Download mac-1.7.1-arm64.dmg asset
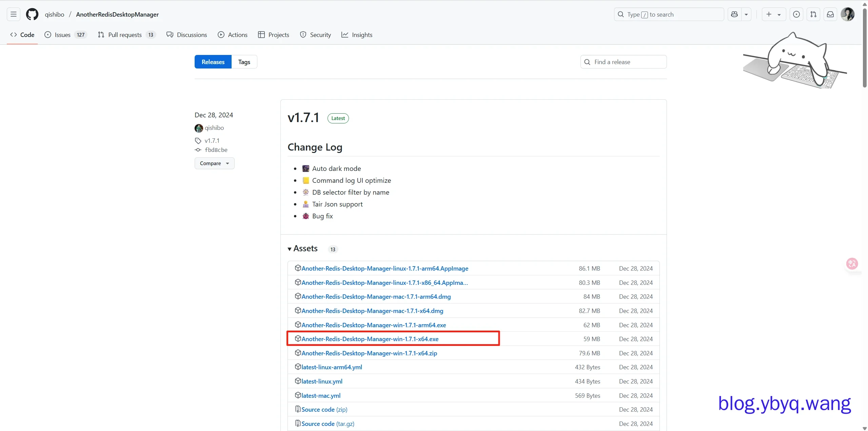The image size is (868, 431). point(376,296)
